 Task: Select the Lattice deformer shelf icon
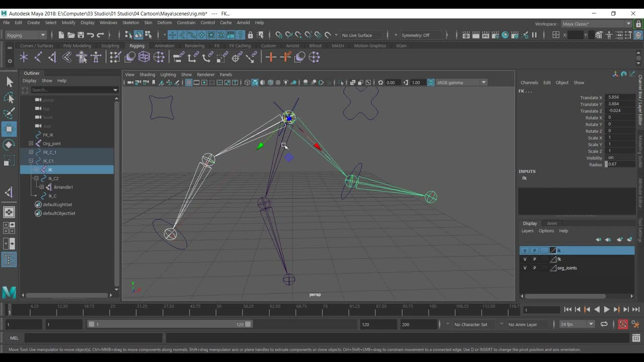click(144, 57)
